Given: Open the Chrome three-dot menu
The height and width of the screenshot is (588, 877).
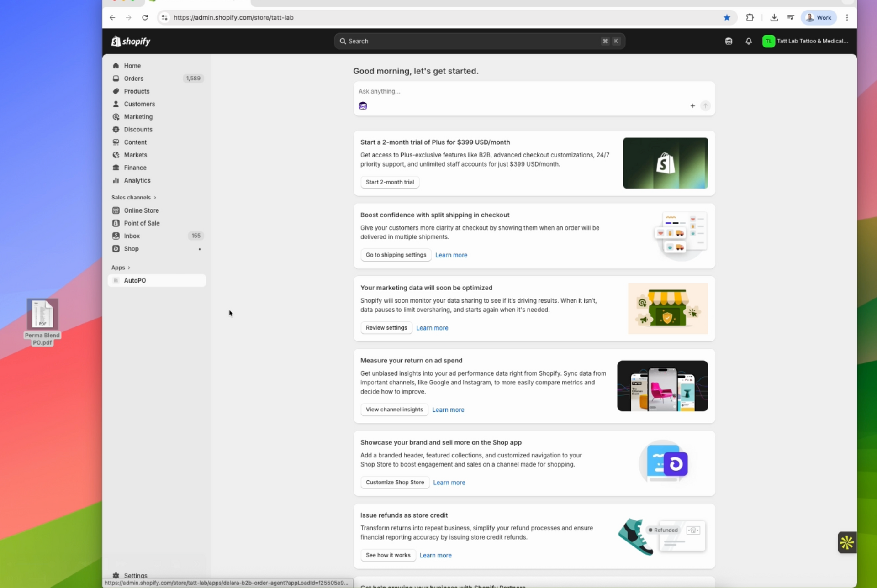Looking at the screenshot, I should pos(847,17).
